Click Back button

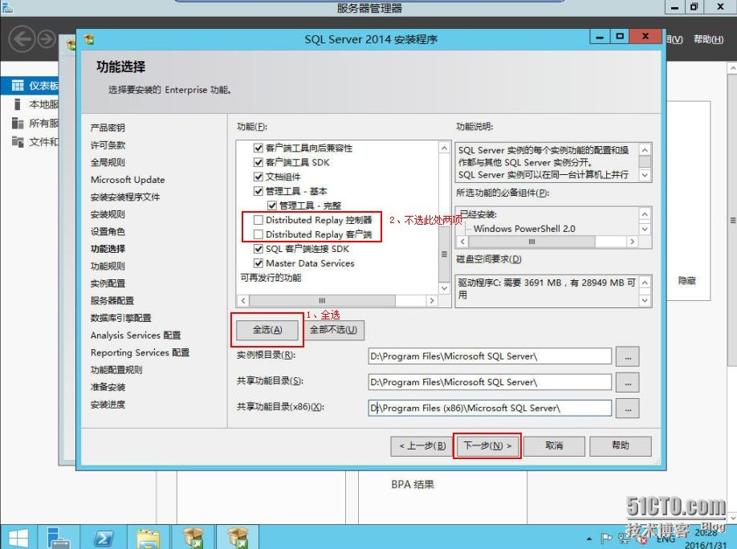click(x=422, y=446)
